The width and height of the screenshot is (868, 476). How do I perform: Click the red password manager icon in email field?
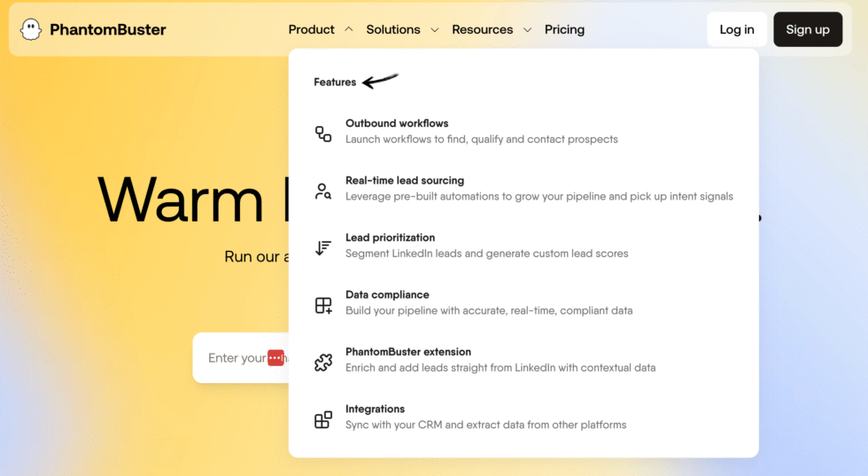pos(275,358)
